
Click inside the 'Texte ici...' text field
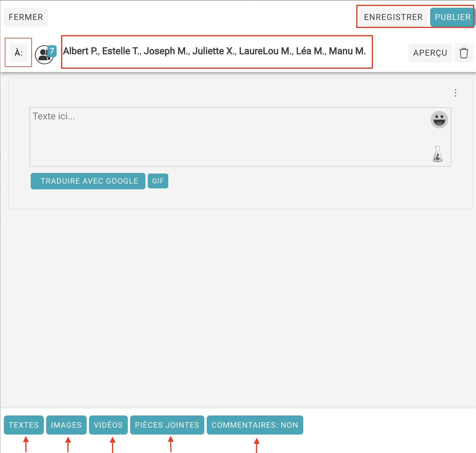tap(226, 137)
